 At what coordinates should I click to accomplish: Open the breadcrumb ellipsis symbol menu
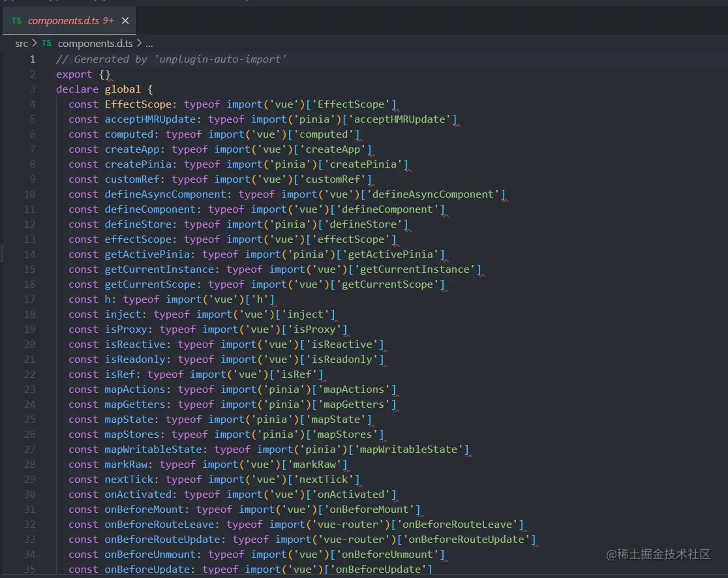tap(149, 44)
